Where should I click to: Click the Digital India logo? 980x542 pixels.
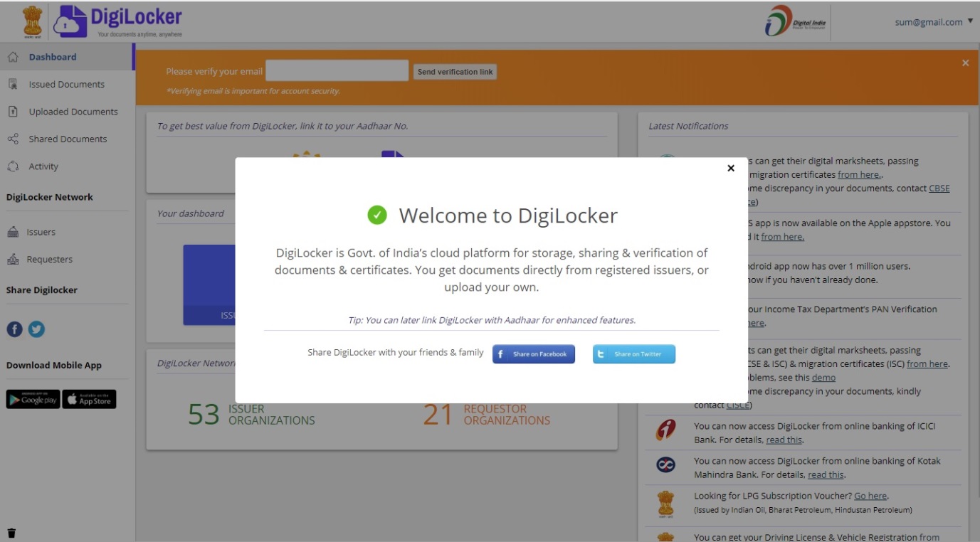pyautogui.click(x=796, y=21)
